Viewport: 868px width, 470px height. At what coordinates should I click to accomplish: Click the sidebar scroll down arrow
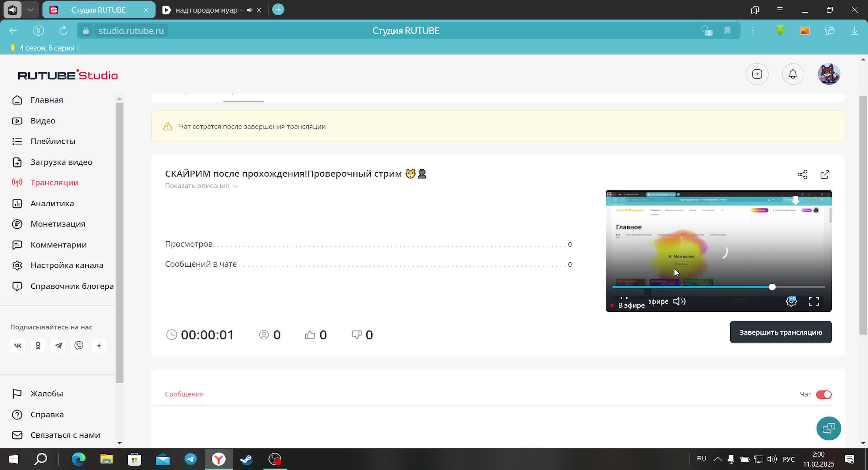pyautogui.click(x=119, y=443)
